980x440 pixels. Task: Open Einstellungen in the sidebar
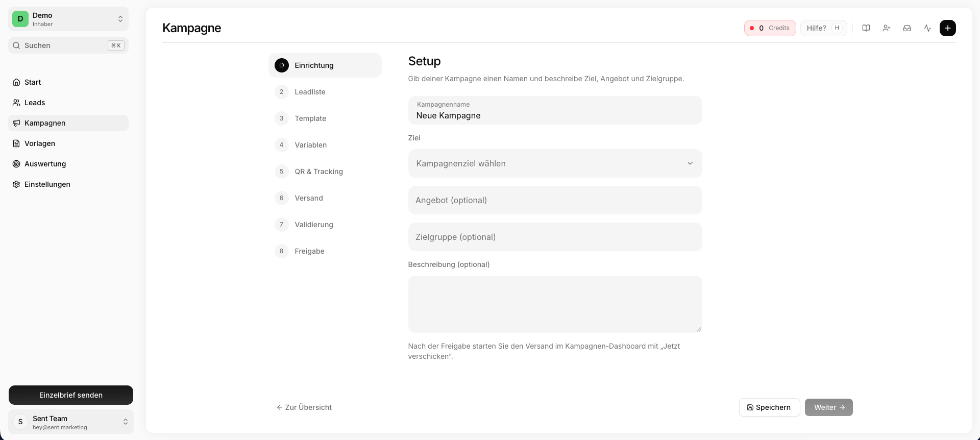tap(68, 184)
